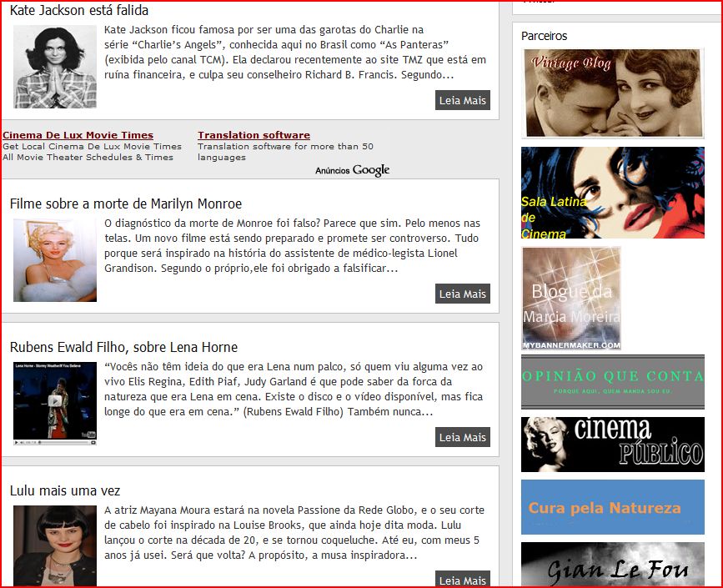
Task: Open the Gian Le Fou partner banner
Action: 613,565
